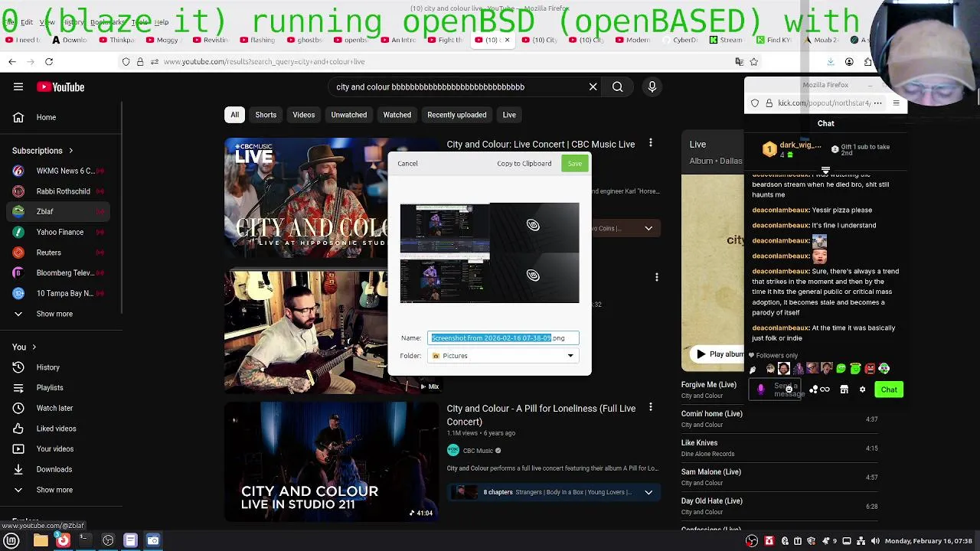Start voice search with the microphone icon
980x551 pixels.
(x=652, y=87)
